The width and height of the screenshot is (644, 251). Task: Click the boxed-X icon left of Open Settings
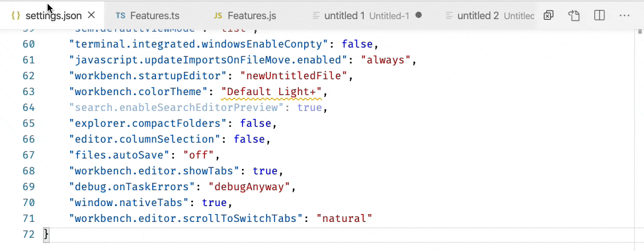548,16
